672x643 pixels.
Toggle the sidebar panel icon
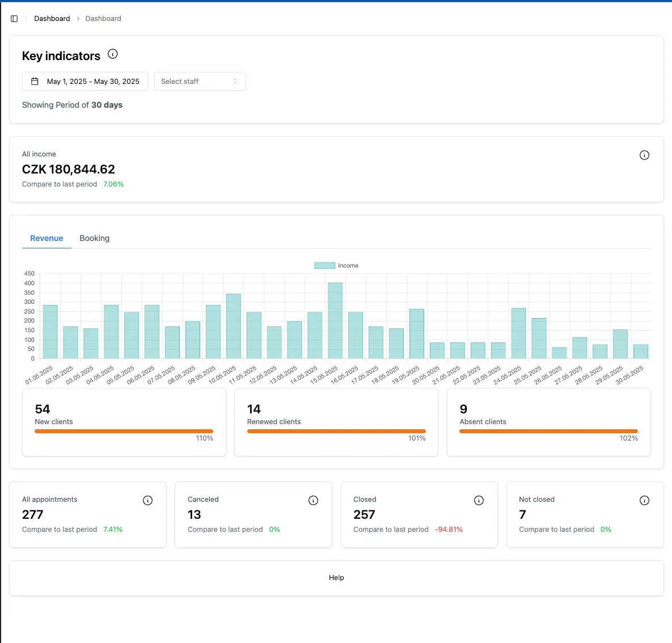point(14,19)
